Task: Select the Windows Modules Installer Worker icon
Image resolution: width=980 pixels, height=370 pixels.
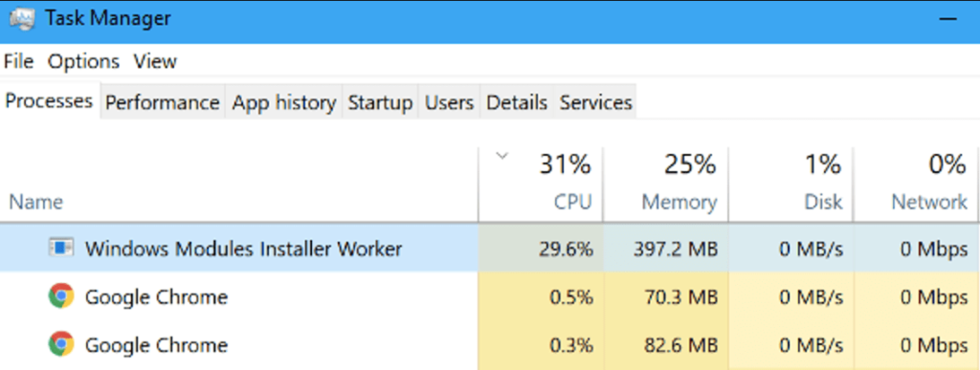Action: [61, 249]
